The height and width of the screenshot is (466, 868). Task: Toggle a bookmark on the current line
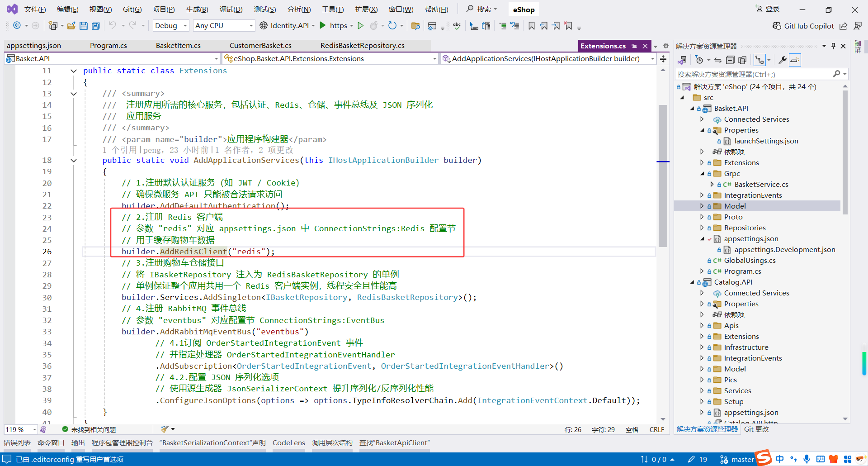point(532,26)
